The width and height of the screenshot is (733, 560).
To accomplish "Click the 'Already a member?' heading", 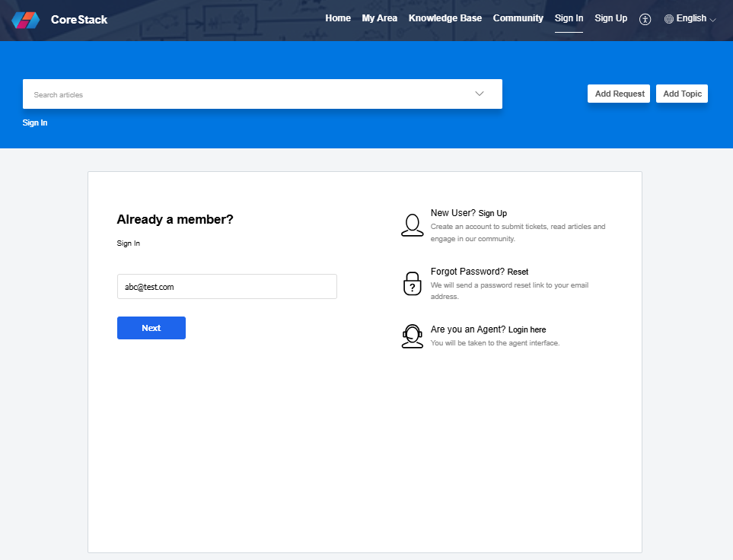I will (x=175, y=219).
